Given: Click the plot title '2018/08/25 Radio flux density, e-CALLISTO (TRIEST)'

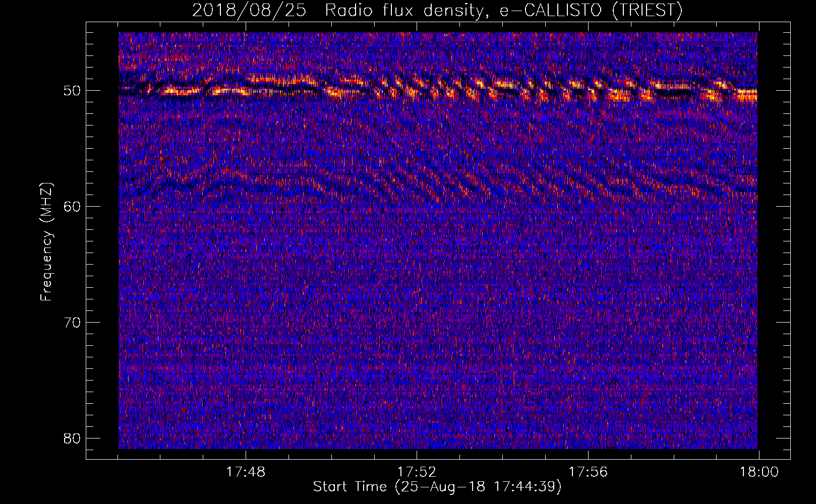Looking at the screenshot, I should point(437,10).
